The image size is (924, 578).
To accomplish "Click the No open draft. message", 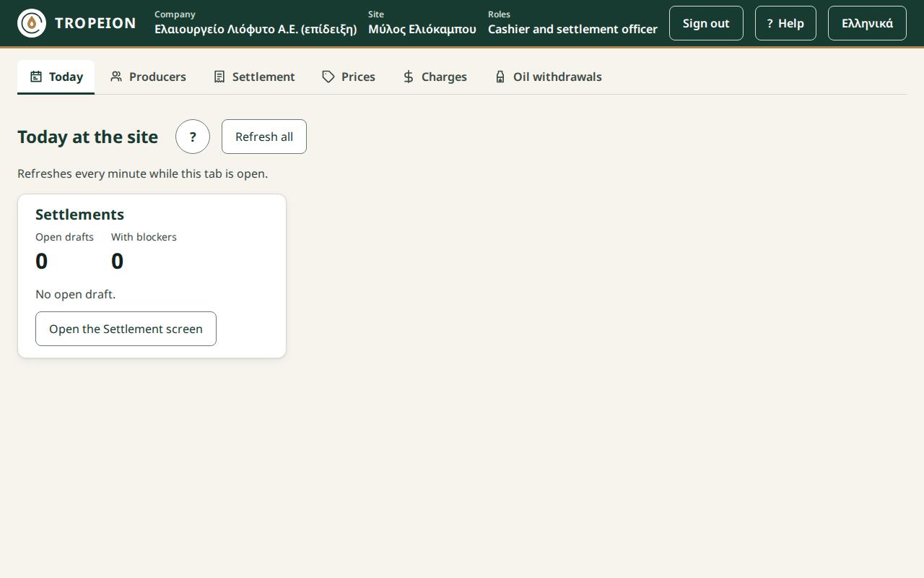I will tap(75, 294).
